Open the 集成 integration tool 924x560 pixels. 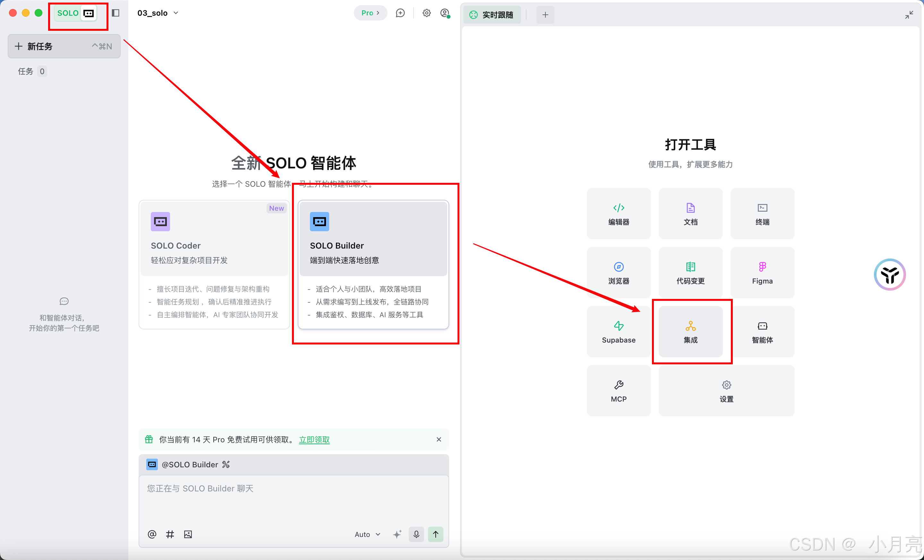coord(690,331)
